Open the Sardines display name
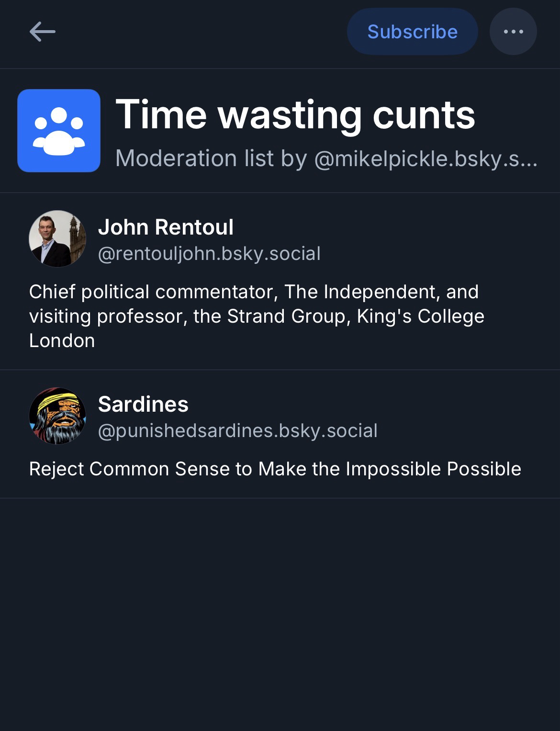The width and height of the screenshot is (560, 731). coord(143,404)
